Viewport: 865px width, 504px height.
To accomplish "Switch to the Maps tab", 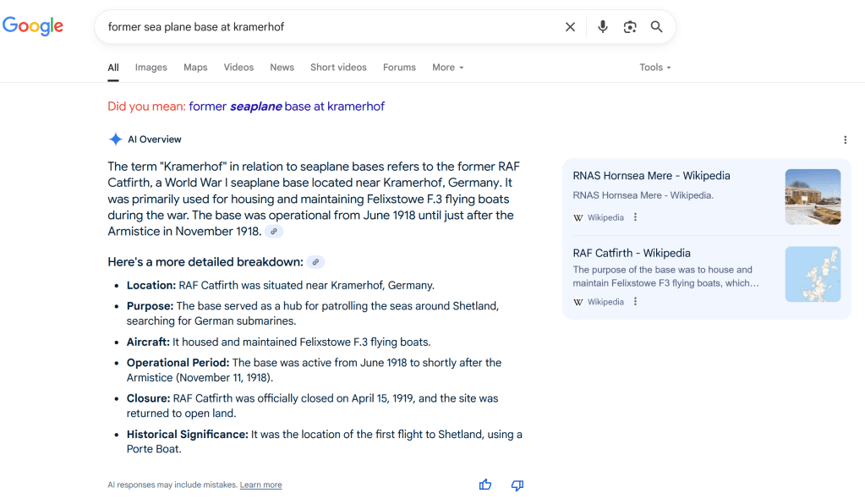I will (x=195, y=68).
